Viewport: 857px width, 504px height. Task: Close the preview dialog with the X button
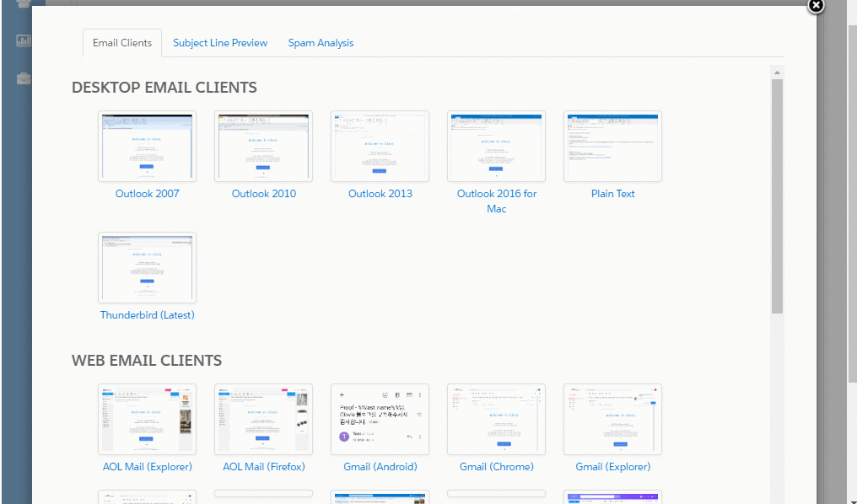816,5
